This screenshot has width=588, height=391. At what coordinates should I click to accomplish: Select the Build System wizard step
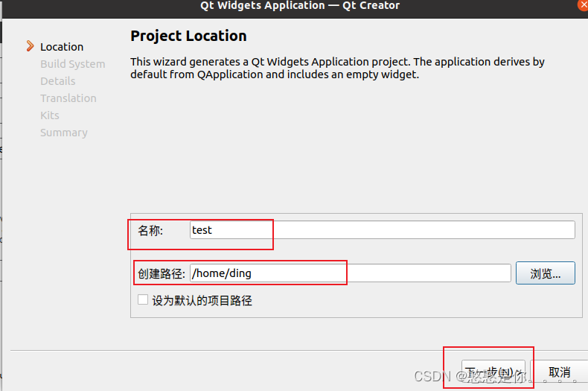73,64
